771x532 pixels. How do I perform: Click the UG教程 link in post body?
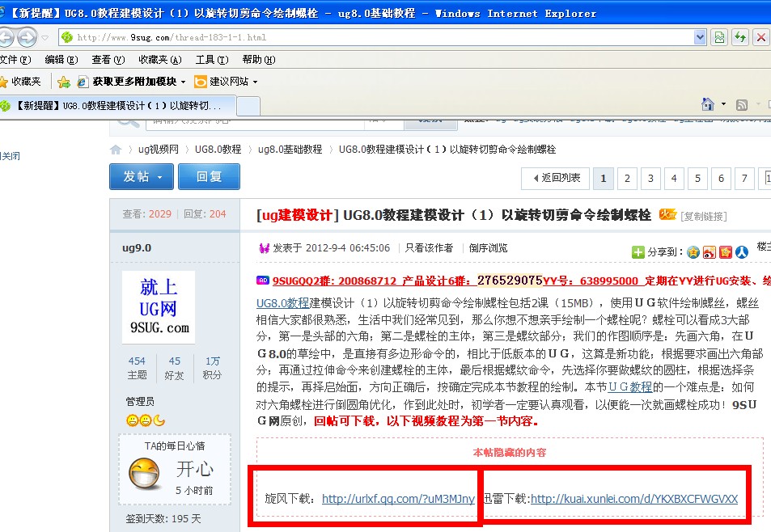(x=630, y=387)
